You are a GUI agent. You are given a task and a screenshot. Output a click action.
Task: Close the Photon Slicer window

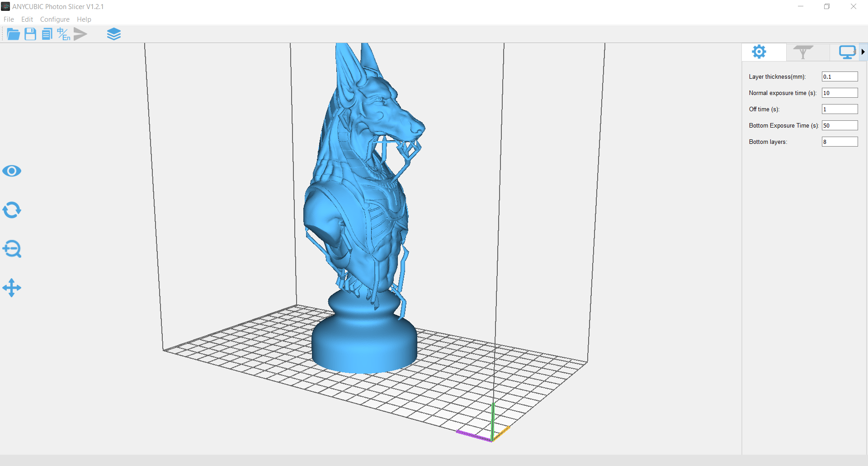854,6
